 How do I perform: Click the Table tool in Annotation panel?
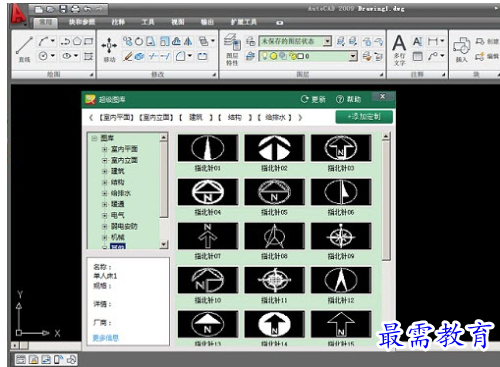click(417, 56)
